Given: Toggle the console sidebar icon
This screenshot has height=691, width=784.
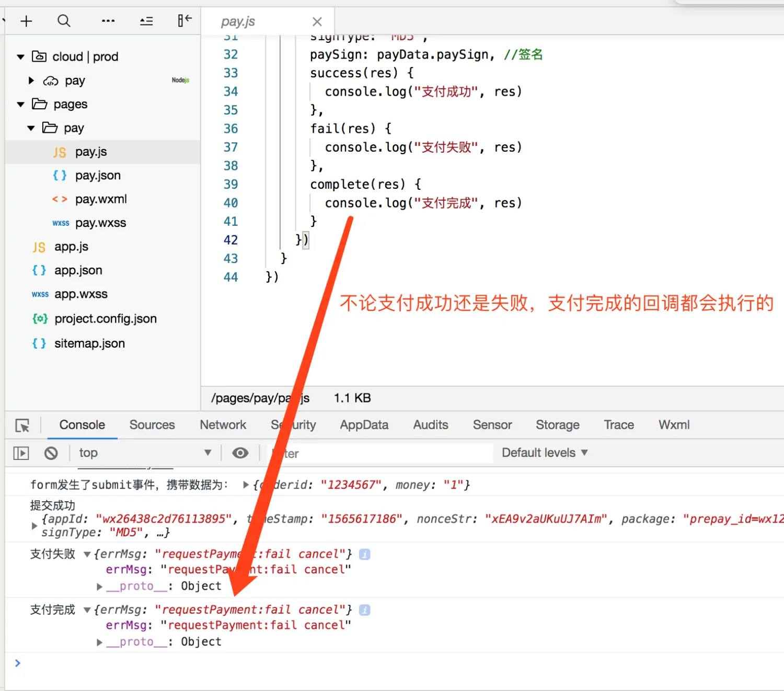Looking at the screenshot, I should 21,453.
